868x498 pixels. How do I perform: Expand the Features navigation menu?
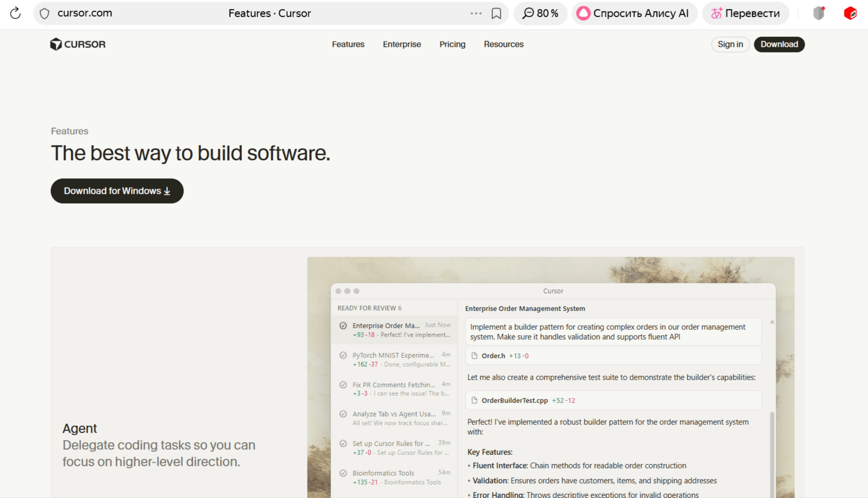tap(348, 44)
